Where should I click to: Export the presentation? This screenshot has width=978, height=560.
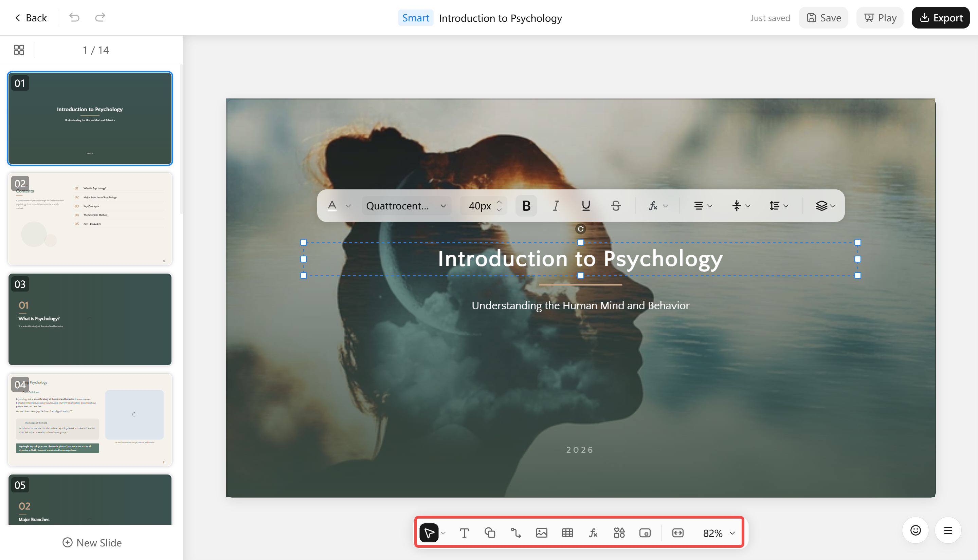coord(941,18)
